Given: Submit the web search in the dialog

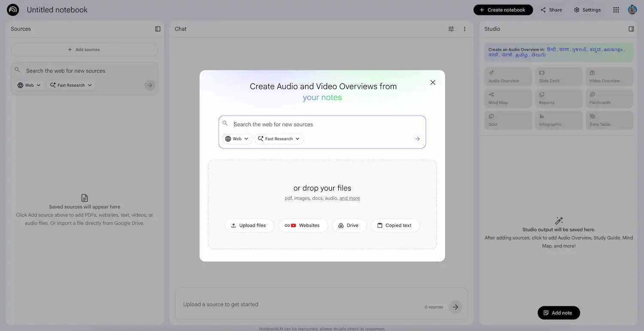Looking at the screenshot, I should pyautogui.click(x=417, y=139).
